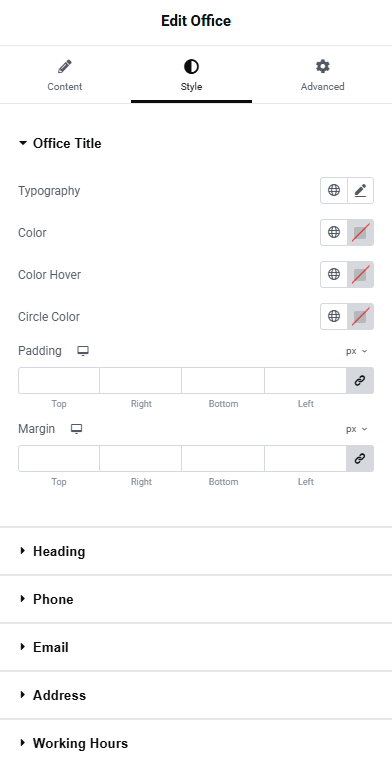Open the Margin px unit dropdown

(x=357, y=429)
